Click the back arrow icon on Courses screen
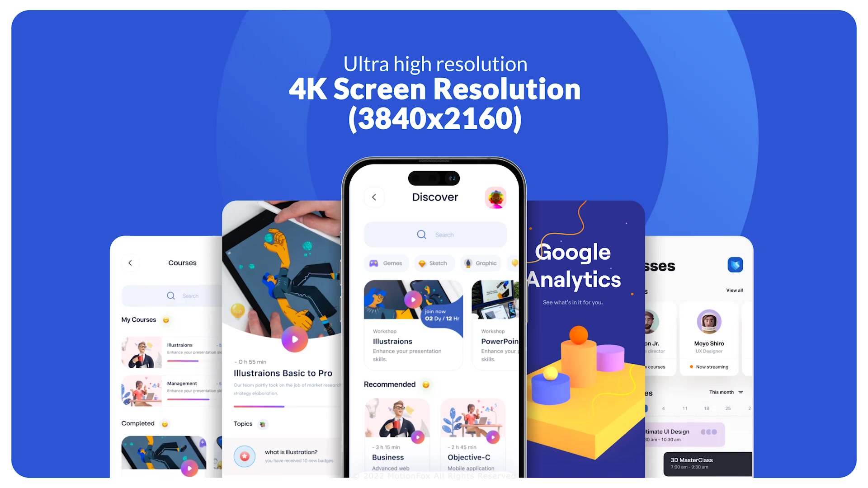The width and height of the screenshot is (868, 488). click(x=131, y=262)
